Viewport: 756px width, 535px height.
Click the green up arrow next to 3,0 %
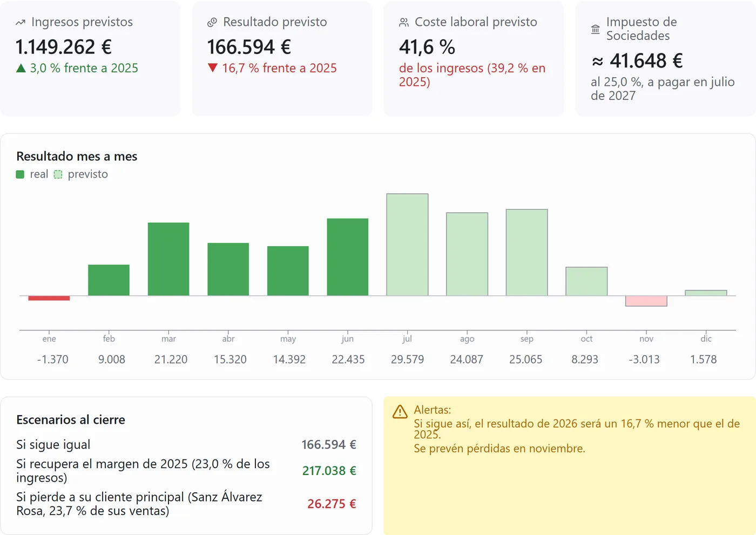click(21, 68)
